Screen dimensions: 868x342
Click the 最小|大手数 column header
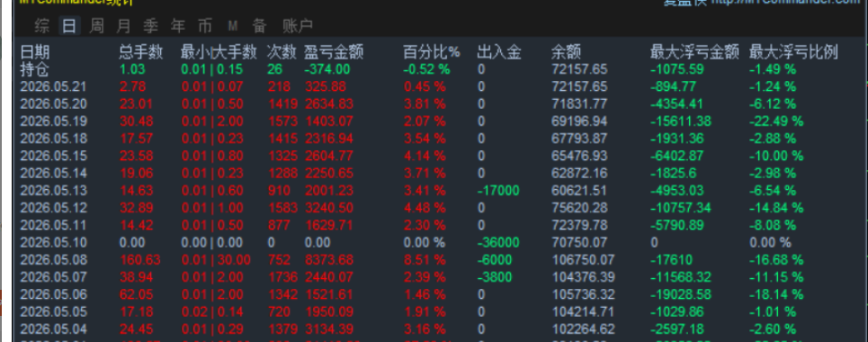coord(219,52)
